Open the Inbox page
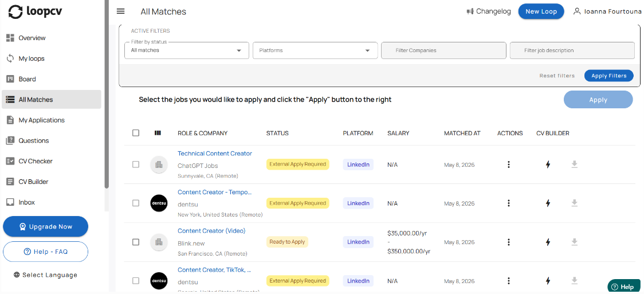This screenshot has width=644, height=294. (x=52, y=202)
